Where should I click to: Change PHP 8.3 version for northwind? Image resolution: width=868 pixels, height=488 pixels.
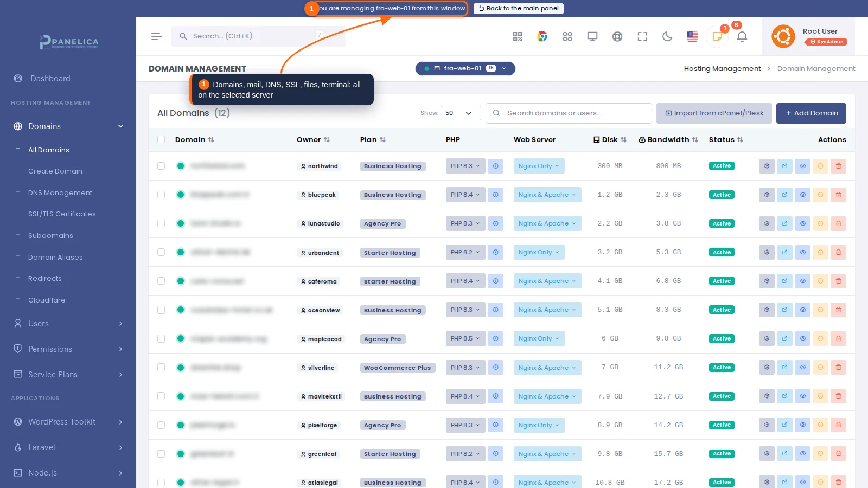pyautogui.click(x=465, y=166)
